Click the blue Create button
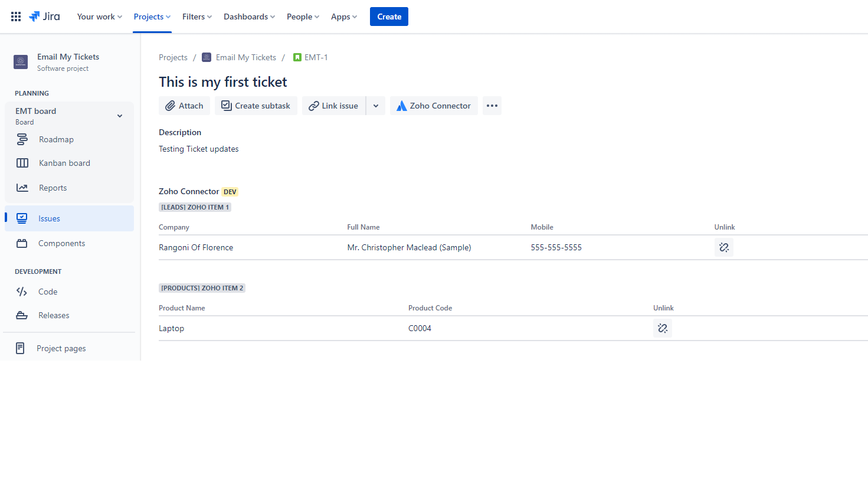This screenshot has height=494, width=868. click(389, 17)
